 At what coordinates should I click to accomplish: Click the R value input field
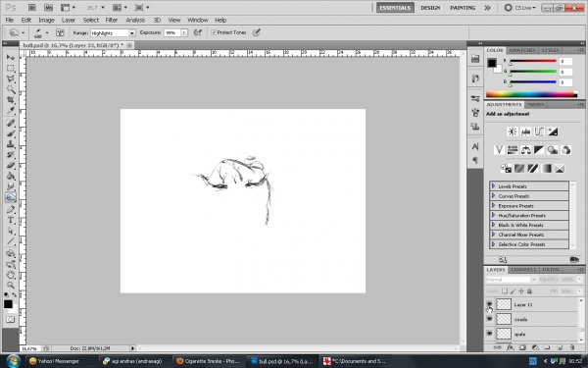pyautogui.click(x=565, y=61)
